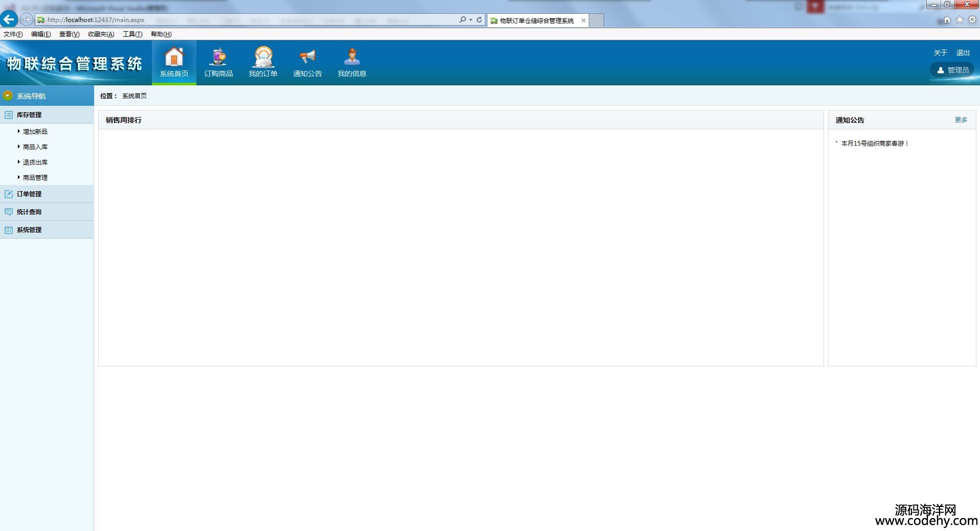Screen dimensions: 980x531
Task: Expand the 系统管理 sidebar section
Action: (x=47, y=230)
